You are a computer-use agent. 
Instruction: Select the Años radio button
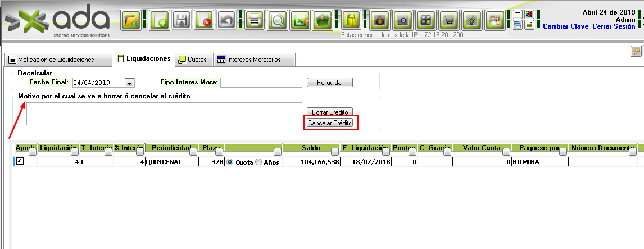pyautogui.click(x=258, y=162)
